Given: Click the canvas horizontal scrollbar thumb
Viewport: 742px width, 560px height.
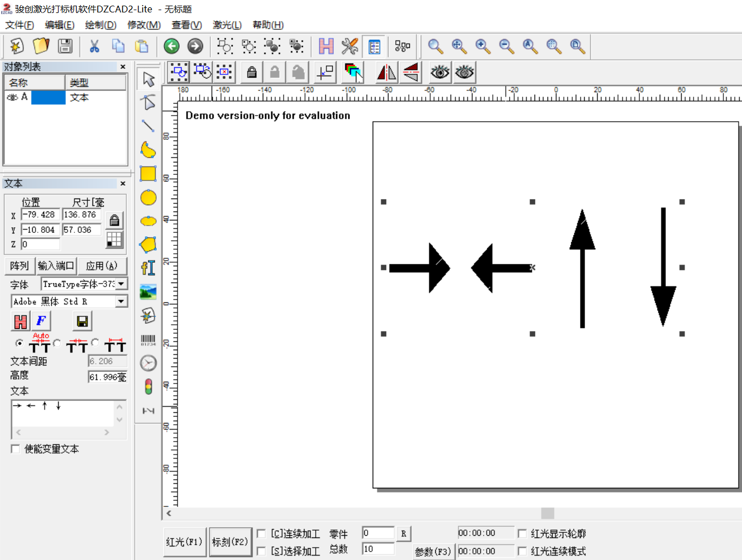Looking at the screenshot, I should pyautogui.click(x=547, y=513).
